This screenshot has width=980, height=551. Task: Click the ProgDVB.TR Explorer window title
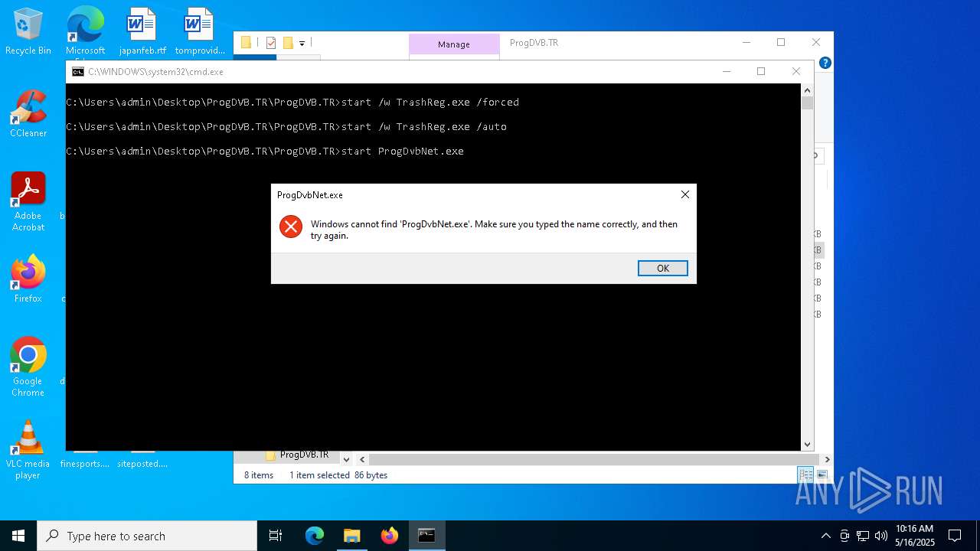[x=534, y=43]
